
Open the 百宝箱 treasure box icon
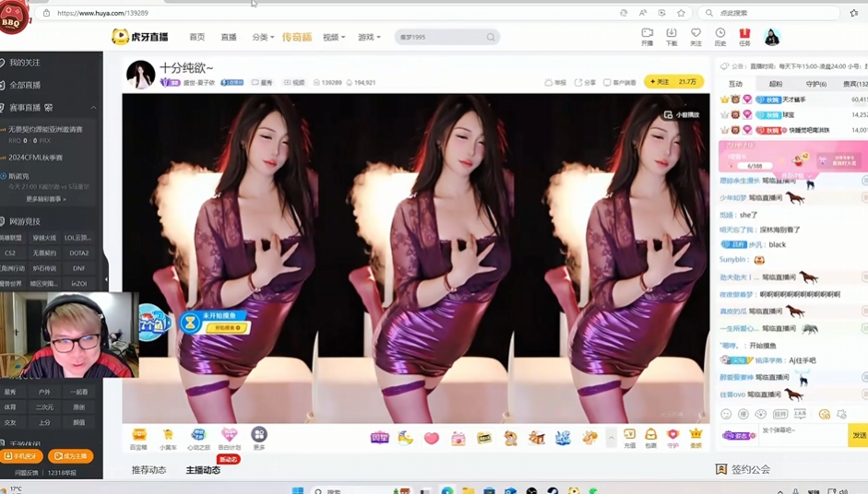tap(138, 439)
